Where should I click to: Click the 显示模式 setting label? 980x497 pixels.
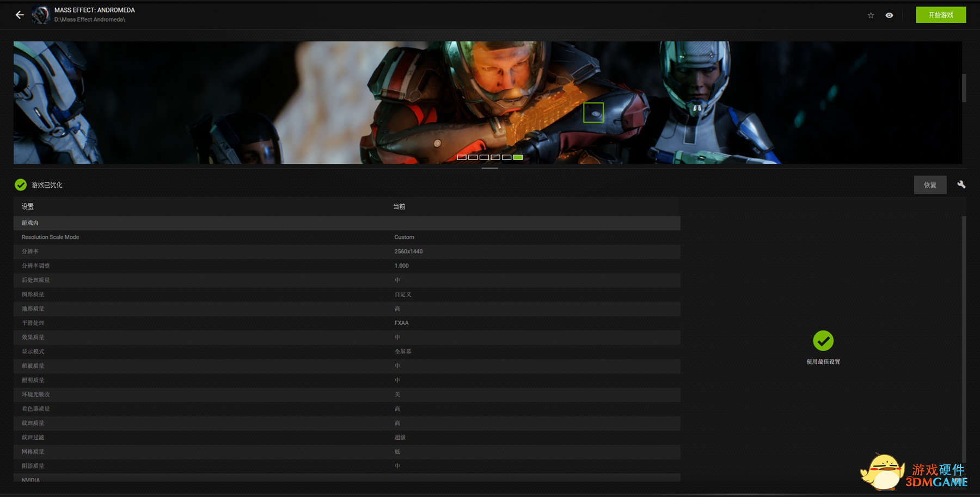tap(33, 352)
